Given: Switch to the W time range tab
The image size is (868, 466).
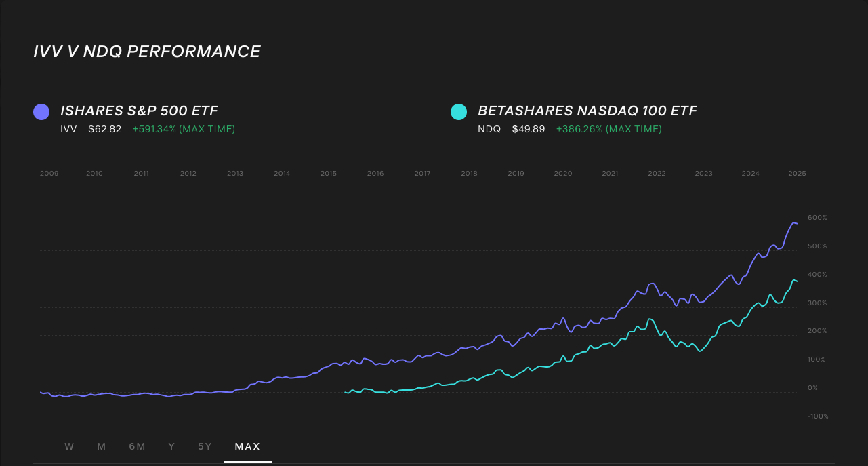Looking at the screenshot, I should pos(69,446).
